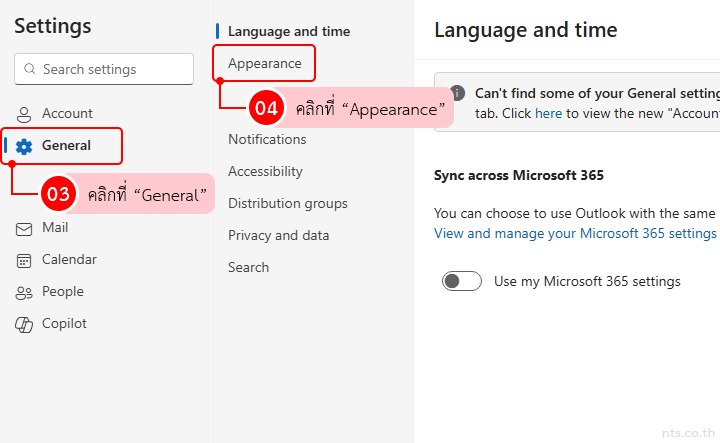Screen dimensions: 720x443
Task: Click the 'Language and time' page title
Action: click(x=526, y=30)
